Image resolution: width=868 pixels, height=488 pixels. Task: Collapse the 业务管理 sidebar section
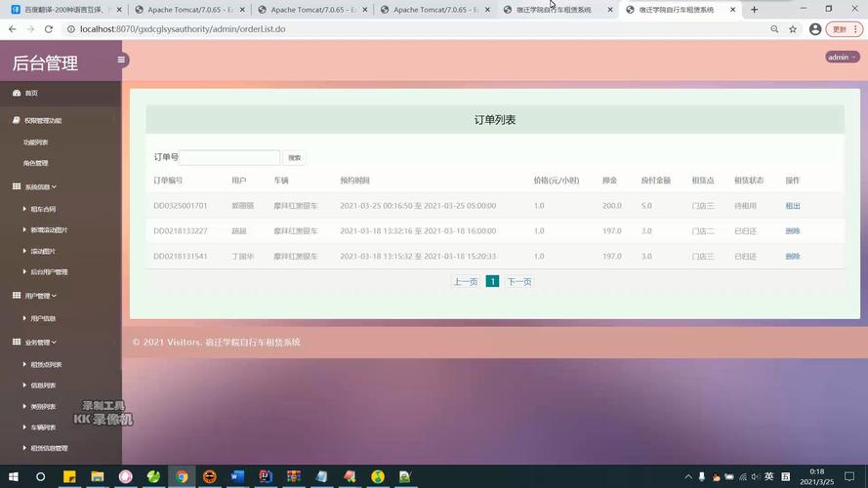click(x=40, y=343)
